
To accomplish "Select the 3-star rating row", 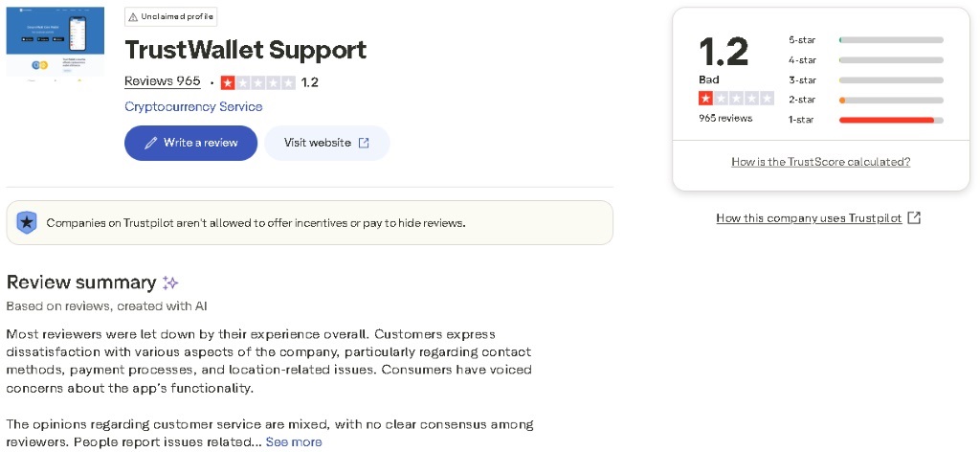I will coord(866,80).
